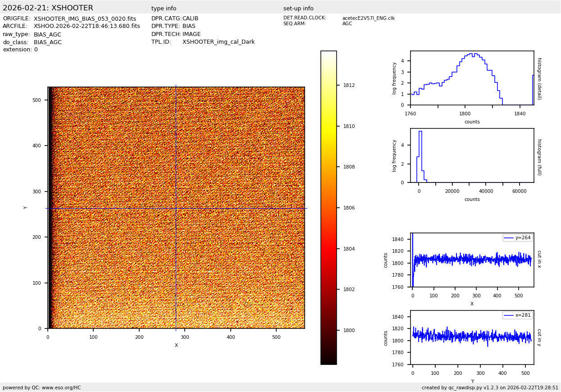Click the DET.READ.CLOCK value acetecE2V57I_ENG.clk

pos(368,18)
